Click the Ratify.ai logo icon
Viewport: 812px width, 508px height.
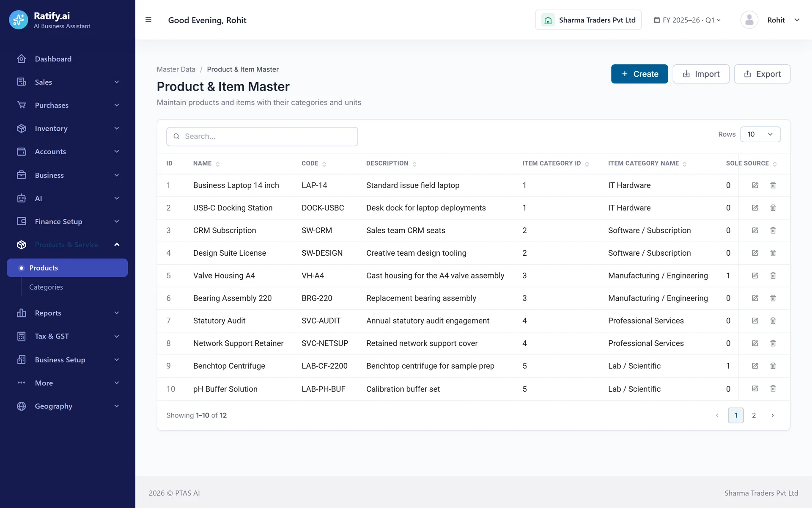tap(19, 20)
